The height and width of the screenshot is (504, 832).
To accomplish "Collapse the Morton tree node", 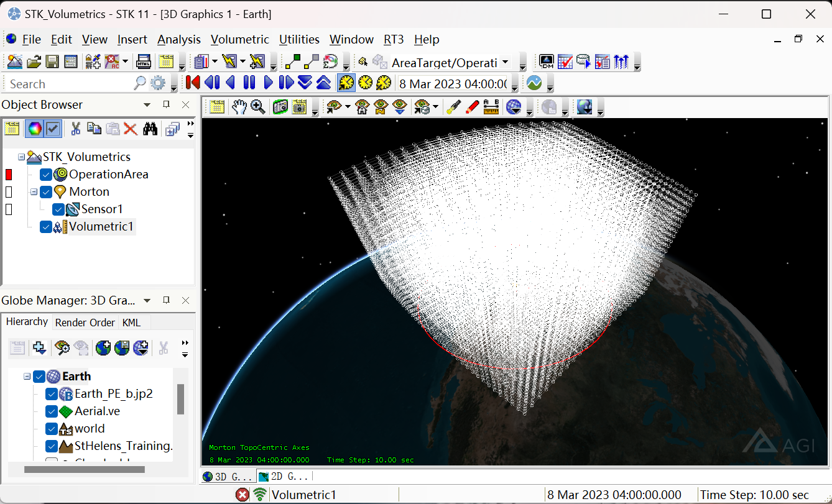I will [x=35, y=191].
